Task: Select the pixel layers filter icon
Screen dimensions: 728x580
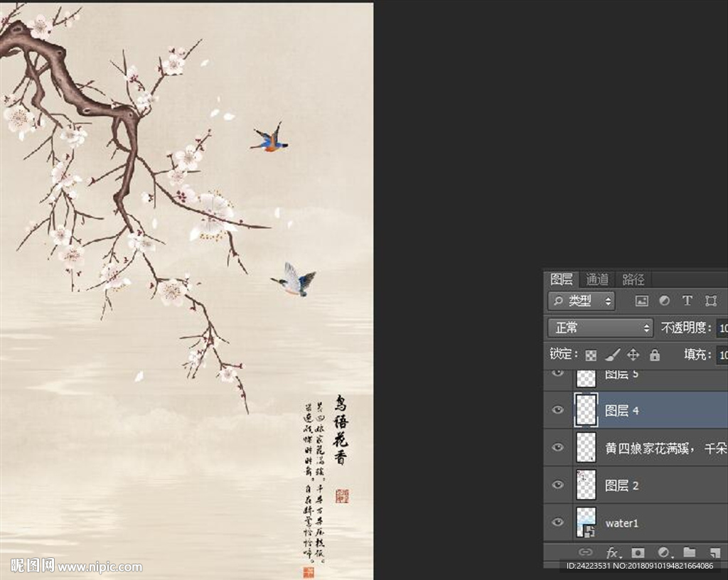Action: pos(641,301)
